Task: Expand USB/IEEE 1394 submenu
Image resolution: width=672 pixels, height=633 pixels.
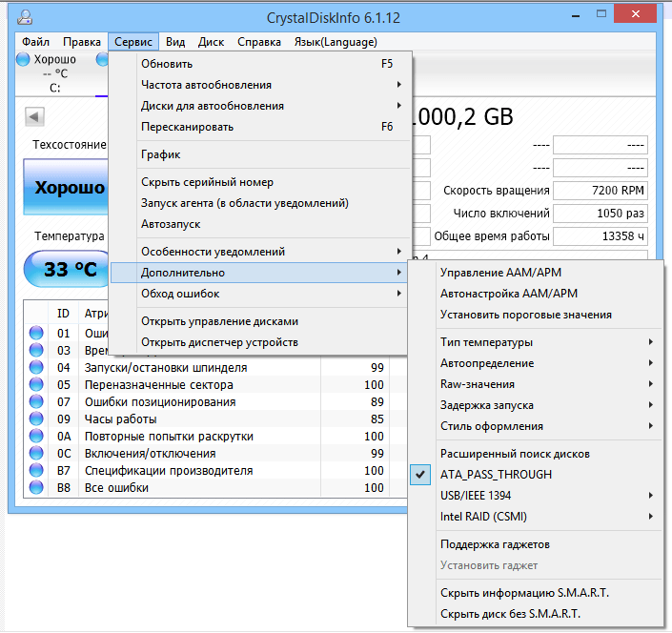Action: pyautogui.click(x=536, y=496)
